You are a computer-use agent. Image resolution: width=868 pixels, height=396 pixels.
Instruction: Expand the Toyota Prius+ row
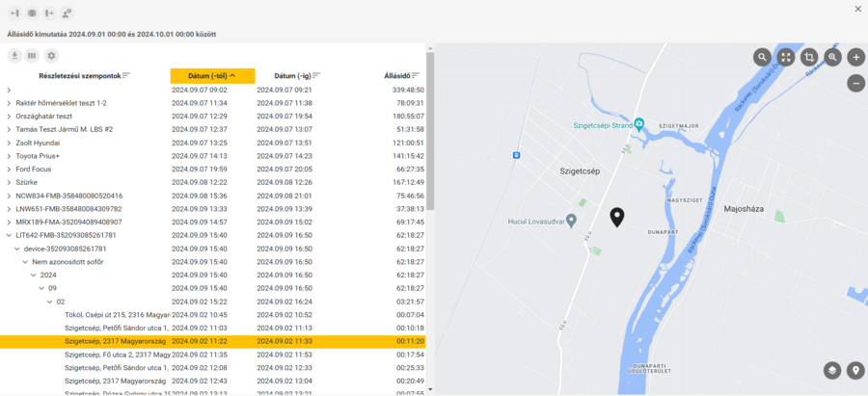(9, 156)
